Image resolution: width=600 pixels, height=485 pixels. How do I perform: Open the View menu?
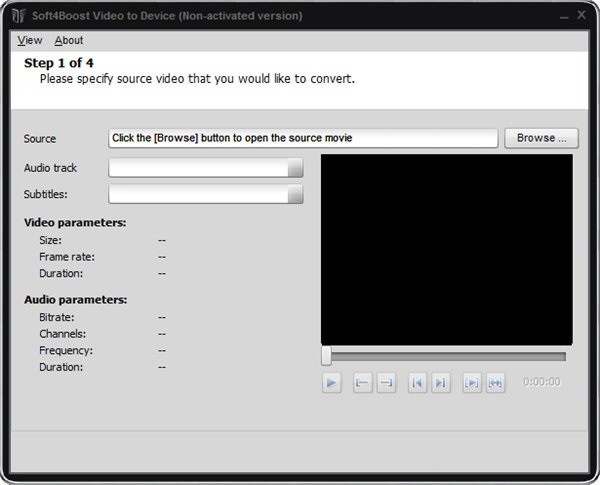(x=30, y=40)
